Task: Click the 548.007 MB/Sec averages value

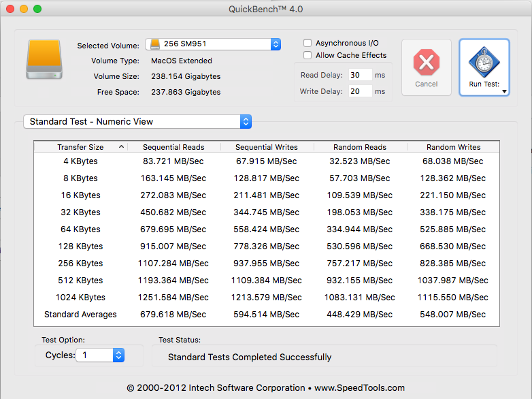Action: pyautogui.click(x=453, y=314)
